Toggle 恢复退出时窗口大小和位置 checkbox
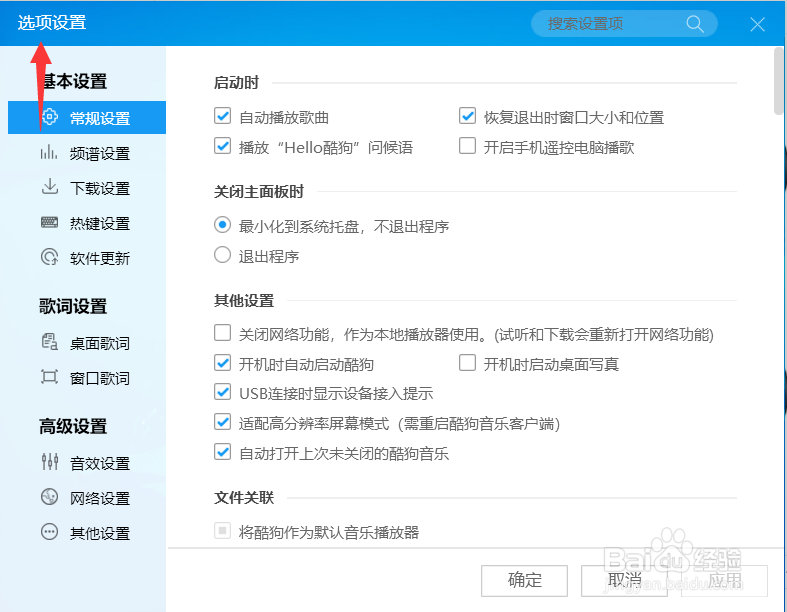This screenshot has height=612, width=787. pos(467,116)
